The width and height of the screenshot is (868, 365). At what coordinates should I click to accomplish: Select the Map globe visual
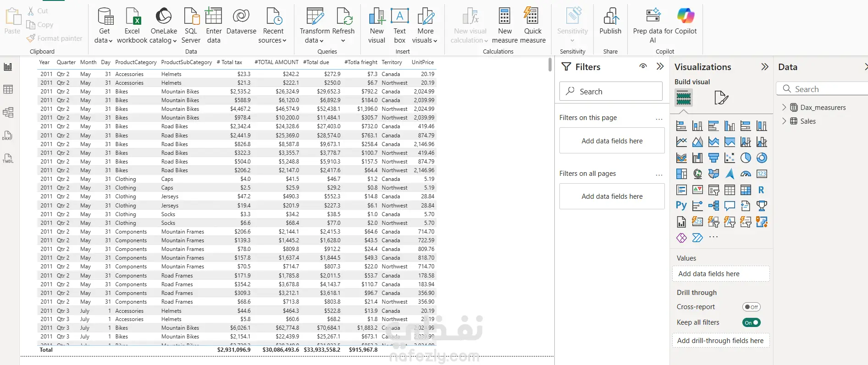click(x=697, y=174)
